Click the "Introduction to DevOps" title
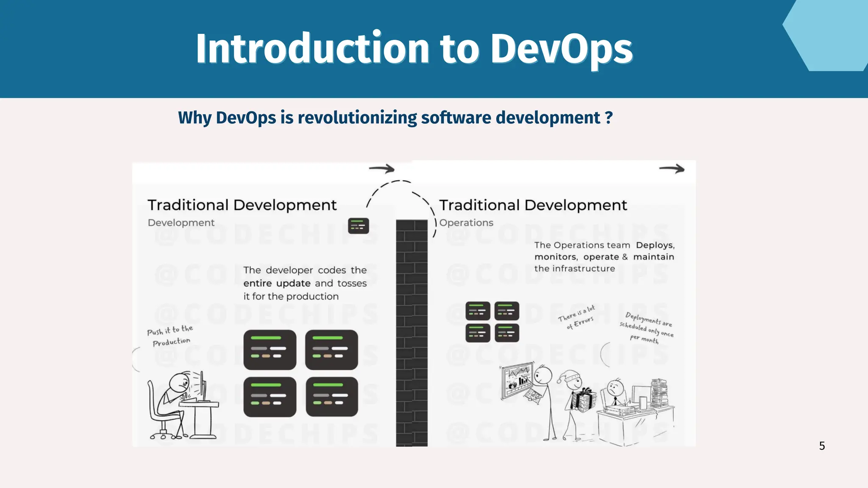Screen dimensions: 868x488 coord(414,49)
